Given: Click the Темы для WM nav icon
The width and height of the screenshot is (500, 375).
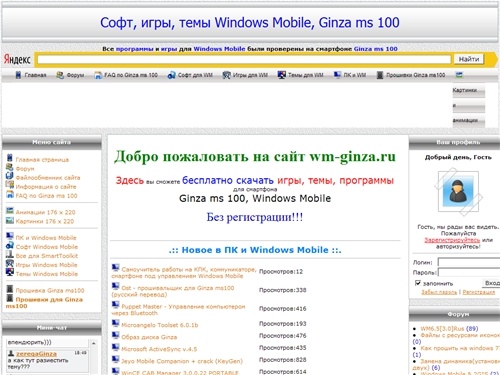Looking at the screenshot, I should [x=282, y=75].
